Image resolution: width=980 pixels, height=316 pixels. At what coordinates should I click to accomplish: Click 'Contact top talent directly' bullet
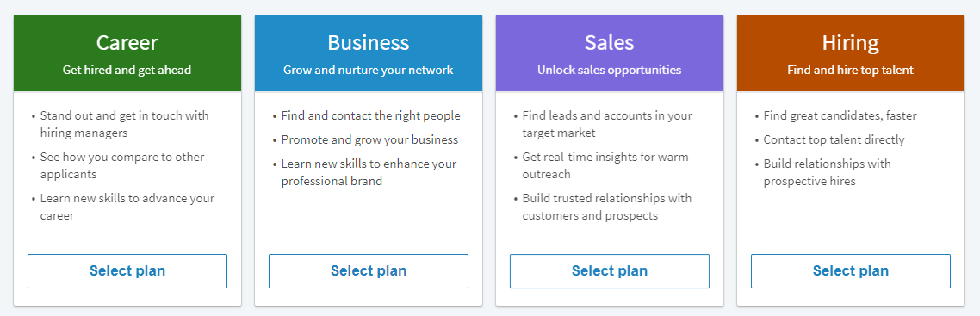tap(834, 139)
